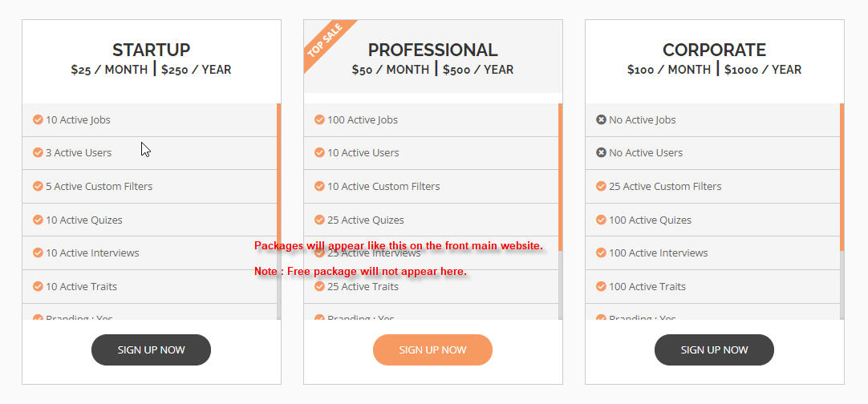Click the checkmark beside 3 Active Users

[x=38, y=152]
